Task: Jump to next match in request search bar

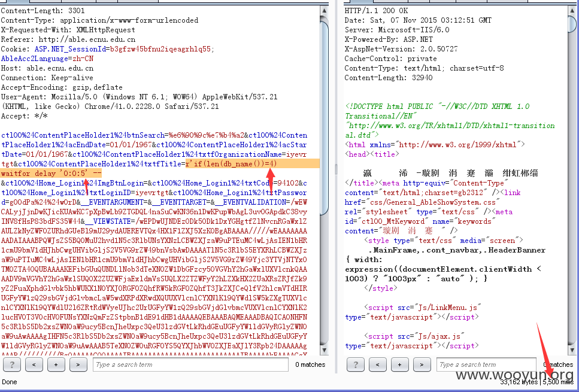Action: coord(78,364)
